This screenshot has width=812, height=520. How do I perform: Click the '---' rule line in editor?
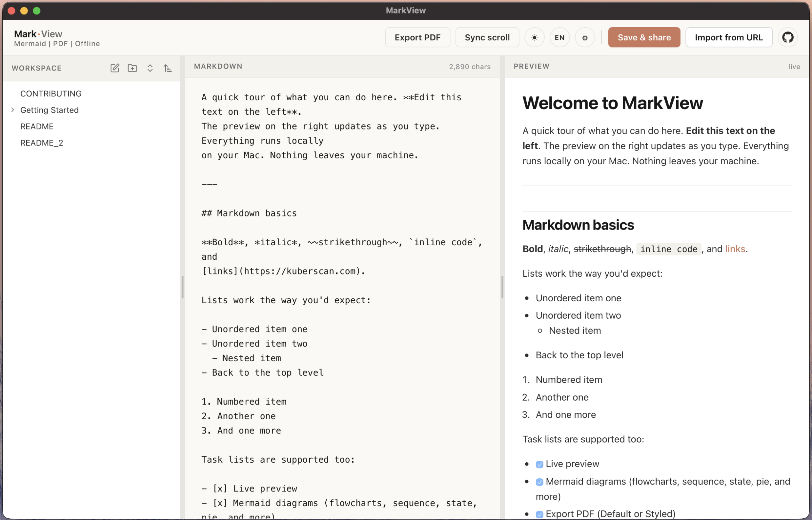pyautogui.click(x=210, y=184)
